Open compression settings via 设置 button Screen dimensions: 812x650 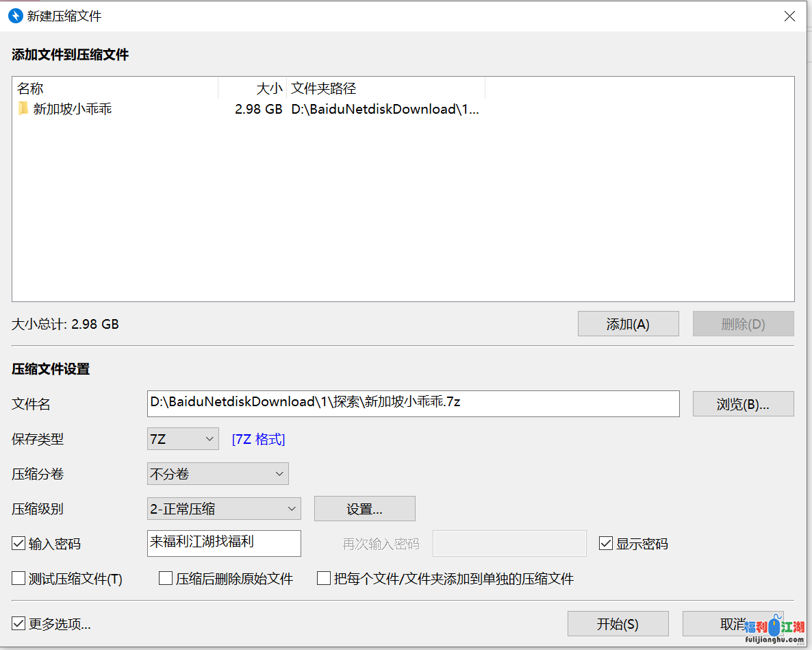pos(364,508)
